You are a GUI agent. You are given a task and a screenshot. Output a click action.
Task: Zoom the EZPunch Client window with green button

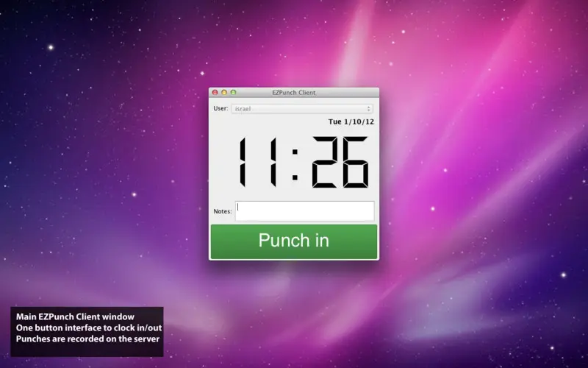233,93
